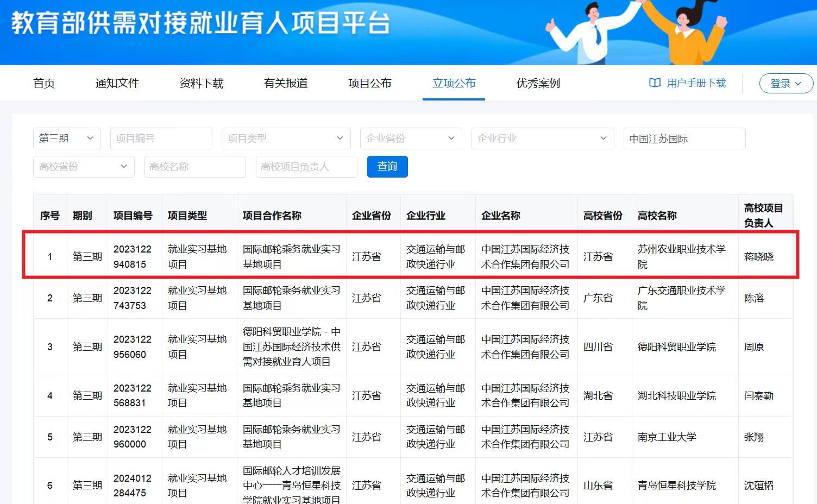Click the 企业省份 column header
Screen dimensions: 817x504
click(372, 216)
